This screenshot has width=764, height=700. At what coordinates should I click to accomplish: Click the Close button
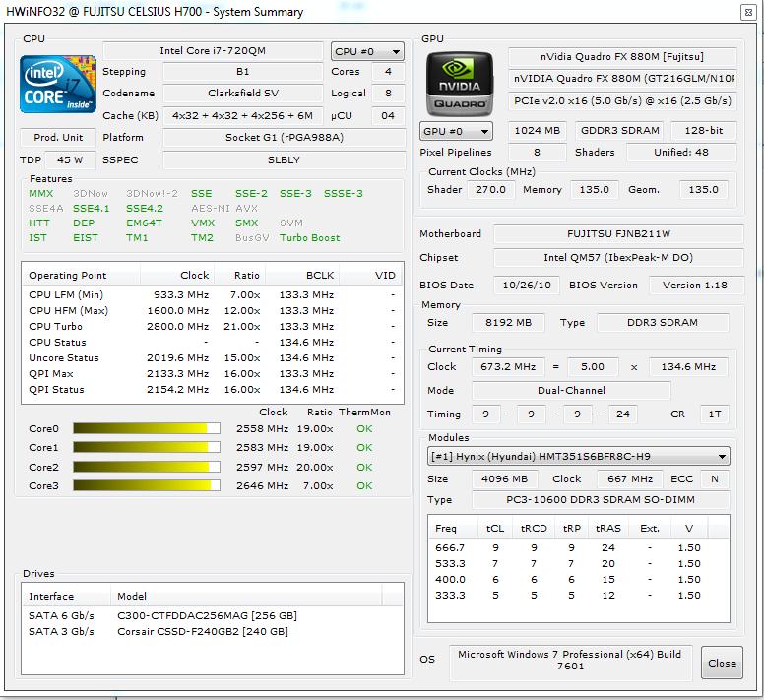click(x=722, y=663)
